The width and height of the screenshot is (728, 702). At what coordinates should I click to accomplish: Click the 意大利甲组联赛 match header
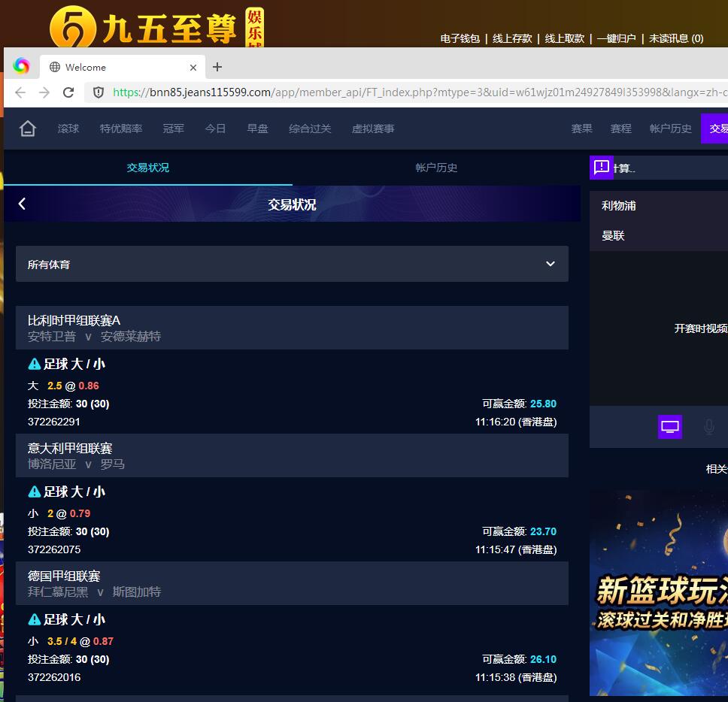[x=292, y=455]
